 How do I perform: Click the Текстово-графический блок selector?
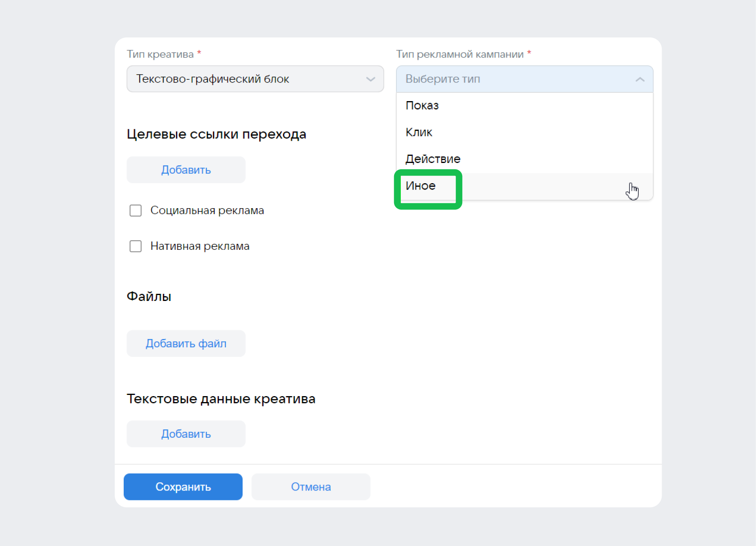[x=238, y=79]
